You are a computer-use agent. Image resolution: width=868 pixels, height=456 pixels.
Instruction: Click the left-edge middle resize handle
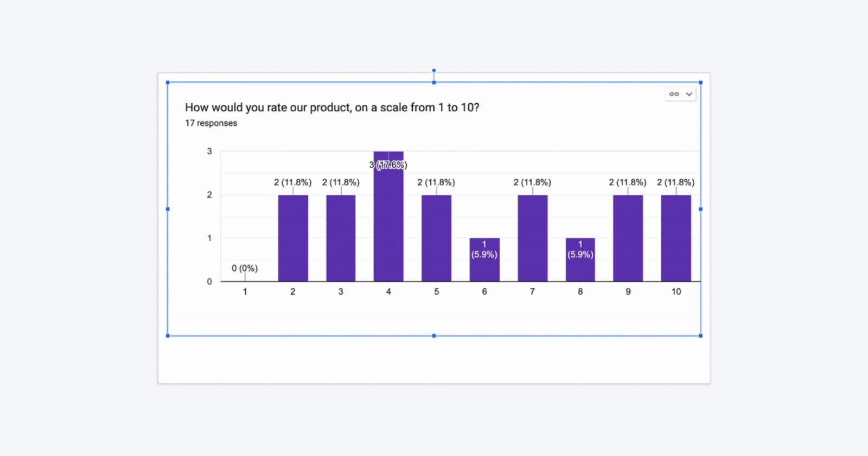coord(168,209)
